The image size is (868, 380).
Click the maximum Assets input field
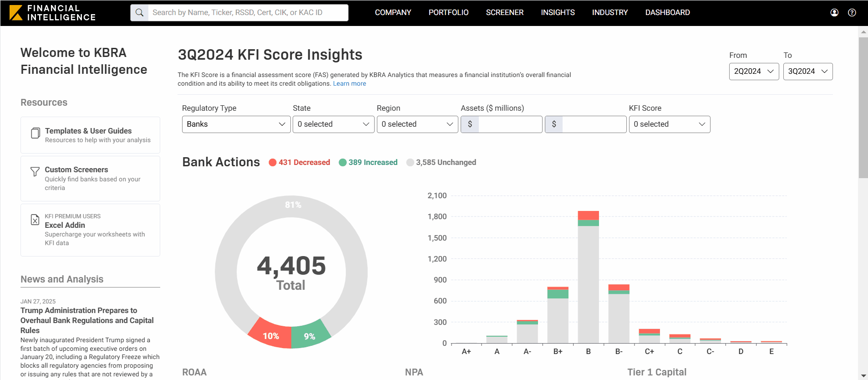[x=594, y=124]
